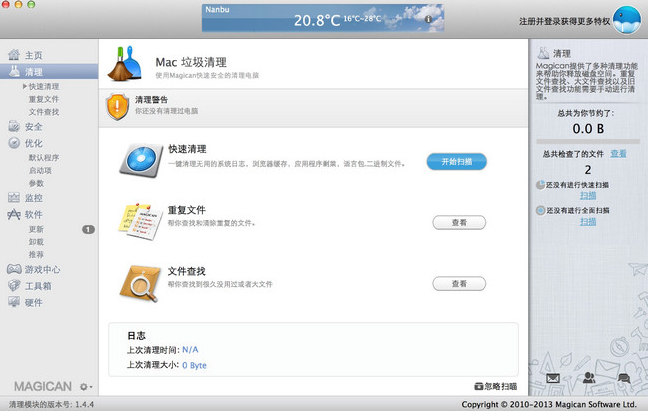Viewport: 648px width, 412px height.
Task: Open 快速清理 in the sidebar
Action: (x=44, y=86)
